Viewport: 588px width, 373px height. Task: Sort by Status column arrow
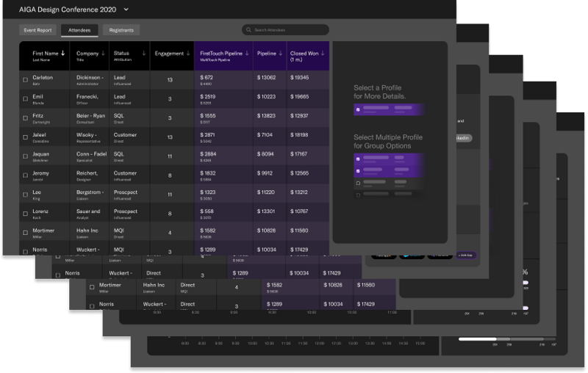coord(143,53)
